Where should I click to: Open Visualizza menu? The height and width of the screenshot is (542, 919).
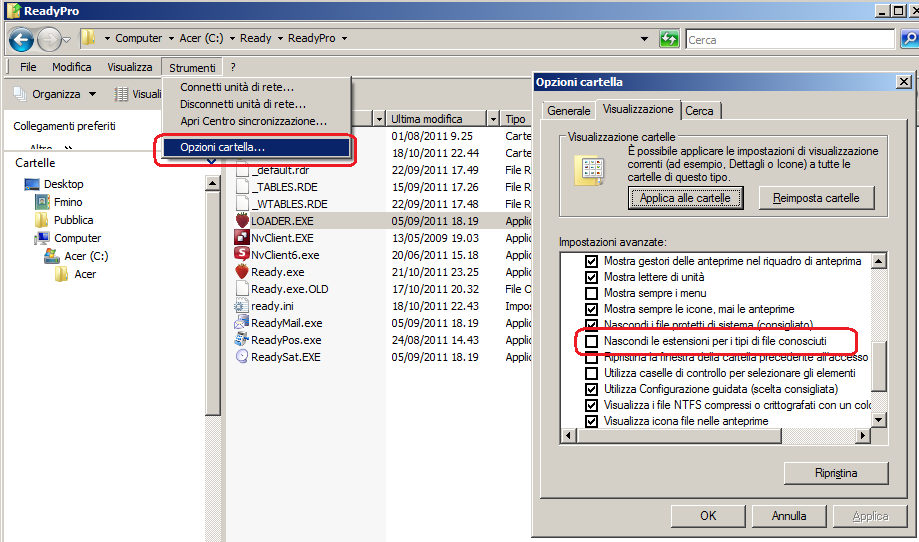pos(130,67)
